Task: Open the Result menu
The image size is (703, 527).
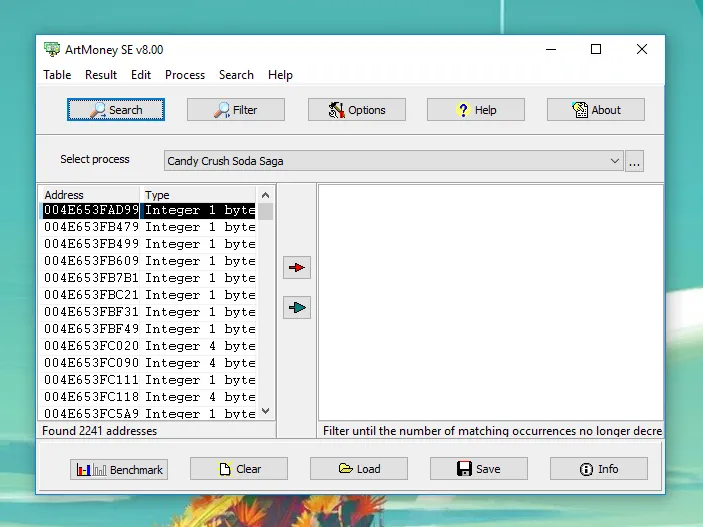Action: [101, 75]
